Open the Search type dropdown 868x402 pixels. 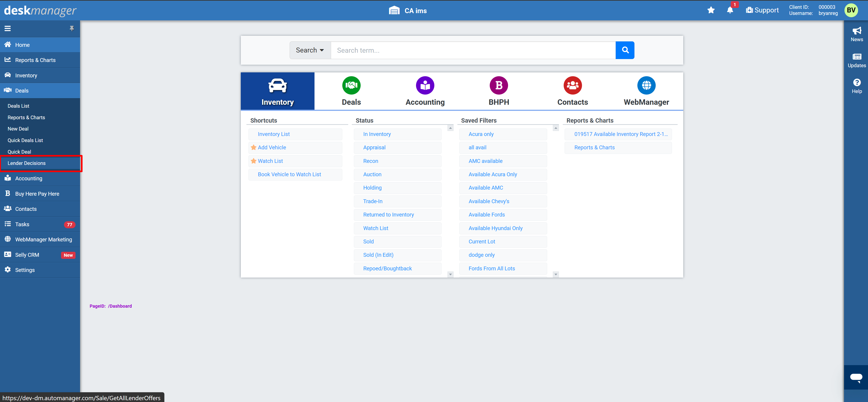(310, 50)
